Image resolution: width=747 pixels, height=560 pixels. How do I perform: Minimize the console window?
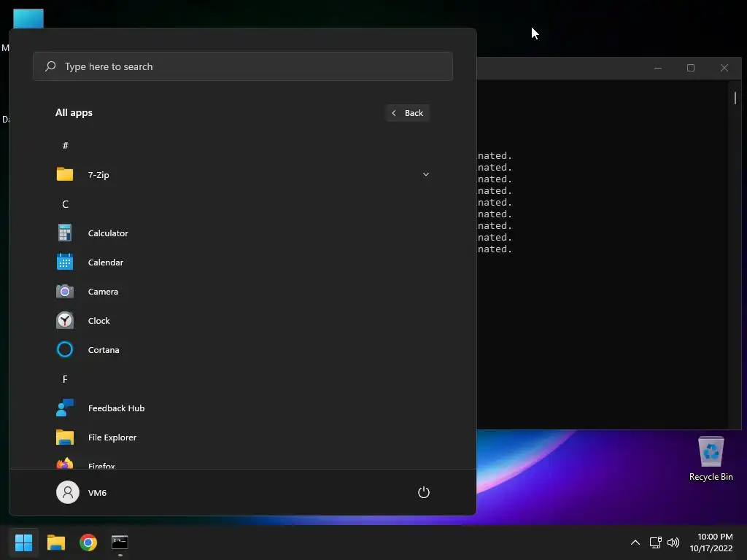click(x=658, y=68)
